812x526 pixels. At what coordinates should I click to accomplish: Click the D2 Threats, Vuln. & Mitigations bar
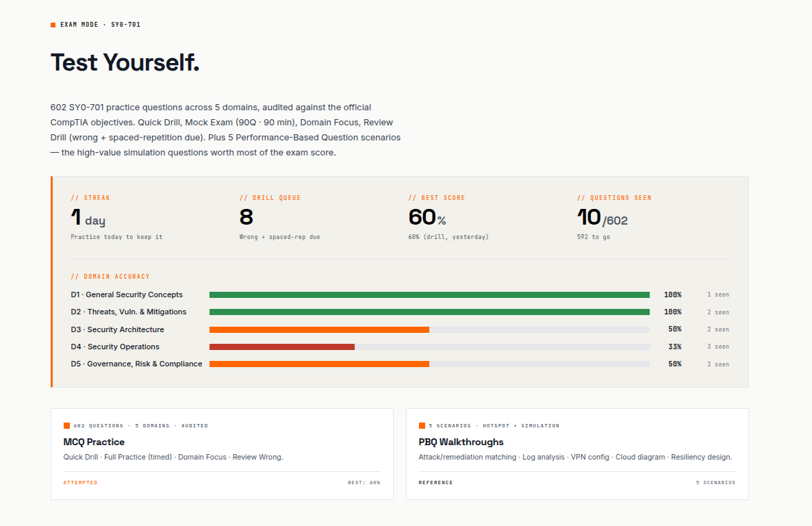tap(429, 312)
